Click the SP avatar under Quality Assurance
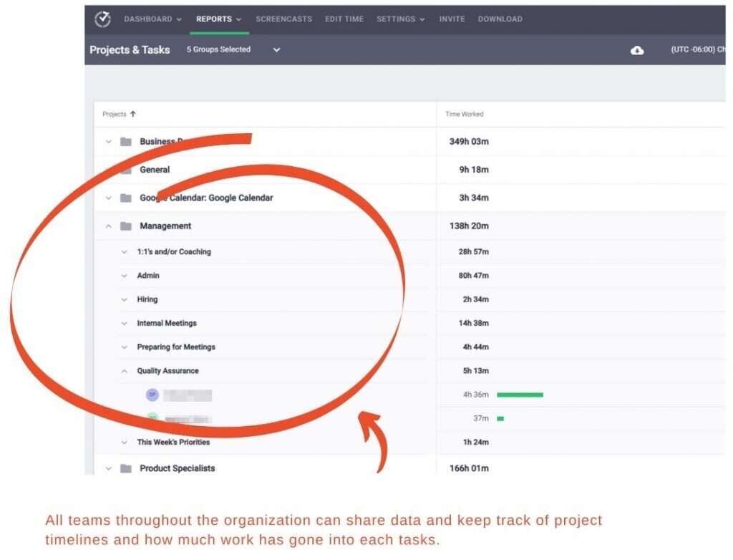Image resolution: width=733 pixels, height=560 pixels. click(152, 395)
